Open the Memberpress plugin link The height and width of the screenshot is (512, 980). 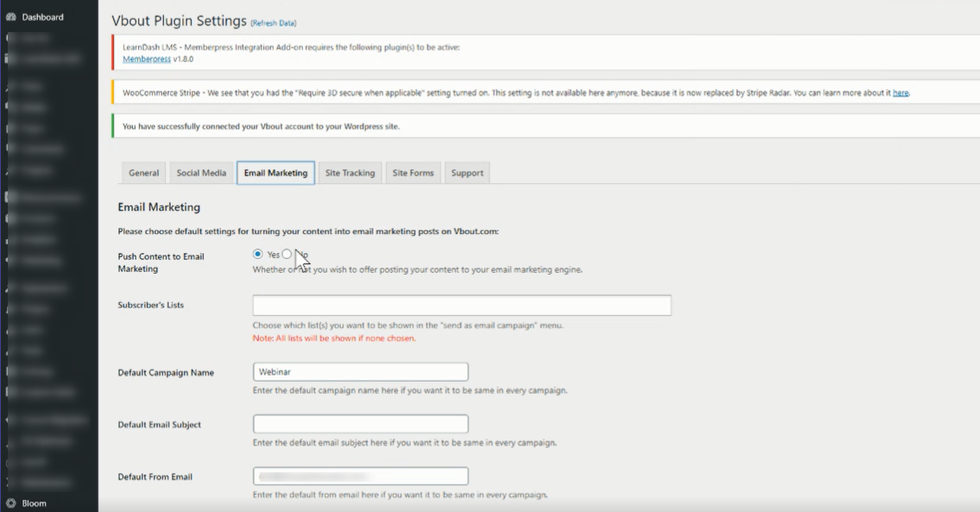pyautogui.click(x=146, y=59)
